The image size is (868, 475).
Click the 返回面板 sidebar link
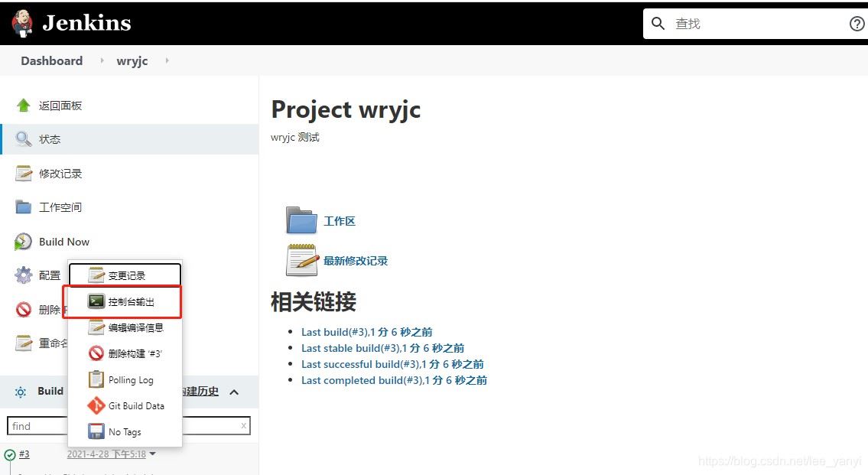coord(60,106)
